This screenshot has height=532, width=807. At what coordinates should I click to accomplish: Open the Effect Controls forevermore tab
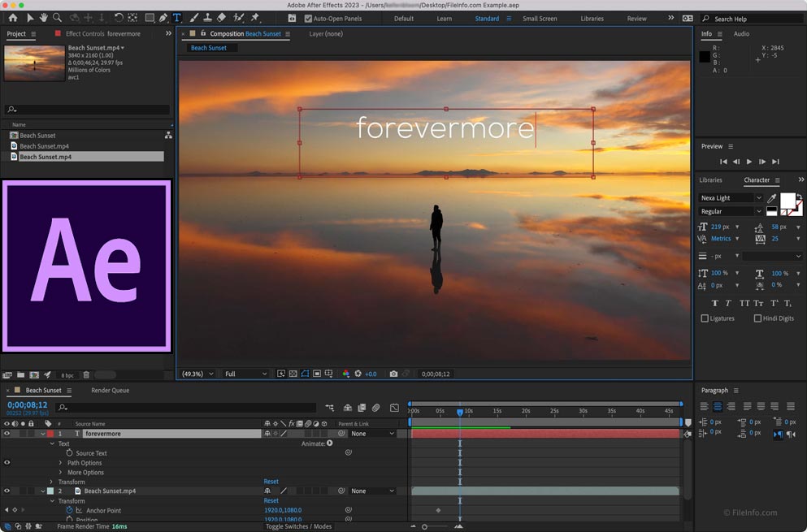pos(103,33)
